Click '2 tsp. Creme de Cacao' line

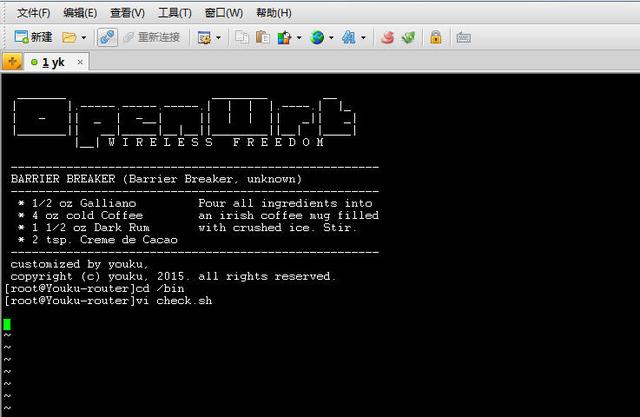(x=104, y=240)
